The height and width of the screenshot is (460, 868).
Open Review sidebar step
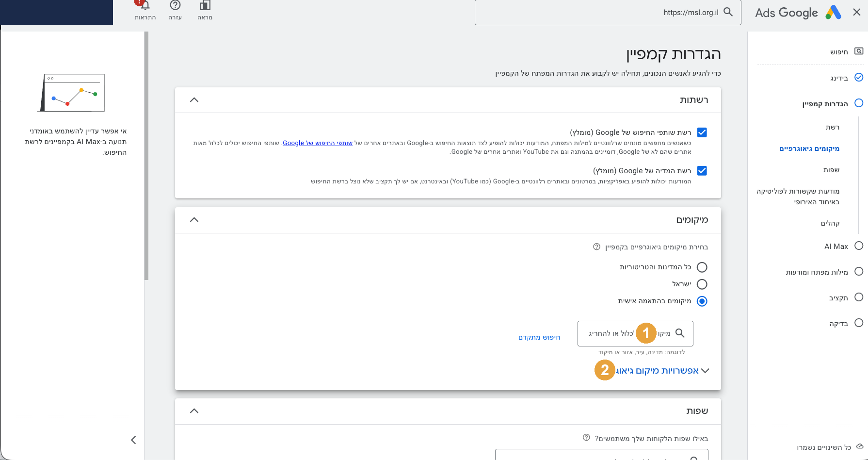pyautogui.click(x=838, y=323)
